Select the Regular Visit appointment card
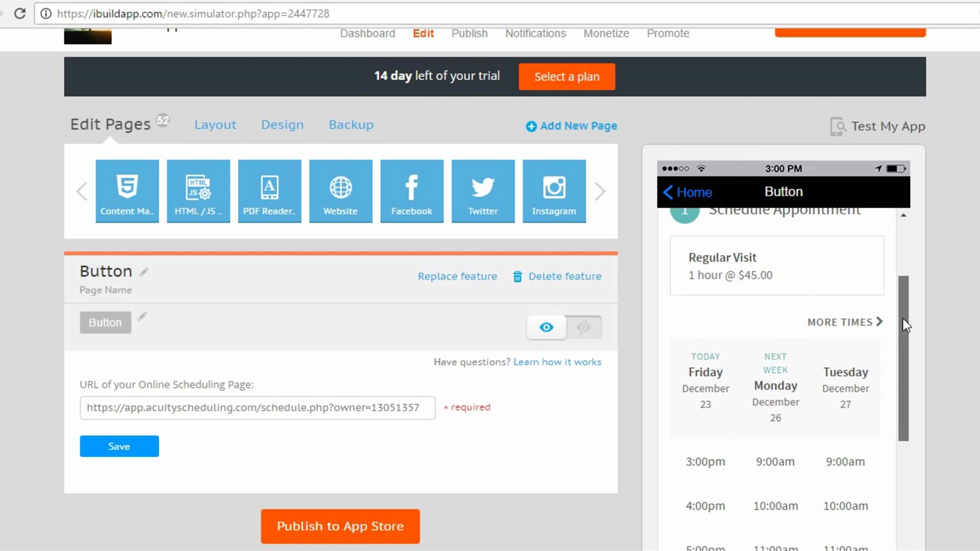Screen dimensions: 980x551 click(776, 265)
